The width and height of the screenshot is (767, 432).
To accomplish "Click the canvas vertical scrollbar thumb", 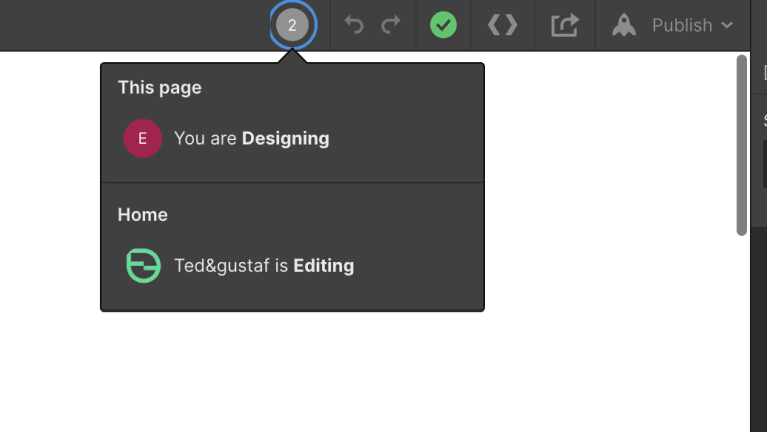I will tap(742, 145).
